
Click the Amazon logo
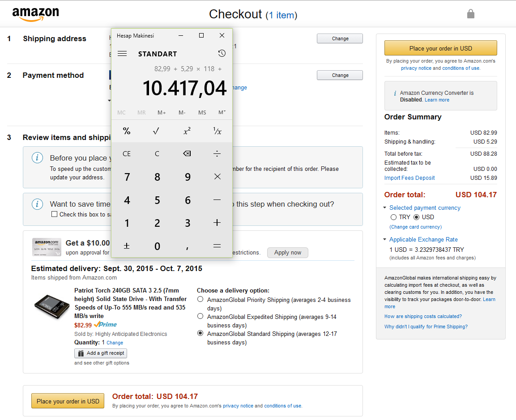(36, 14)
